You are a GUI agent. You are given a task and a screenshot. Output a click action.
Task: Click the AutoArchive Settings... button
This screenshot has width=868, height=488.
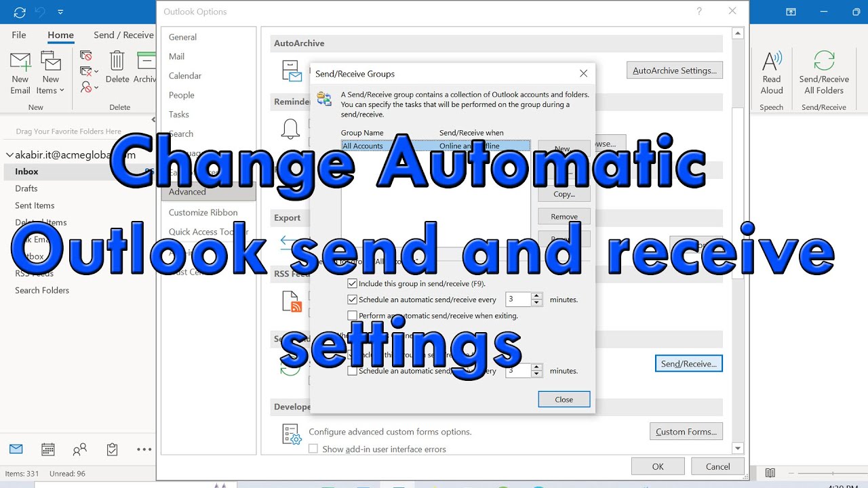pyautogui.click(x=675, y=70)
